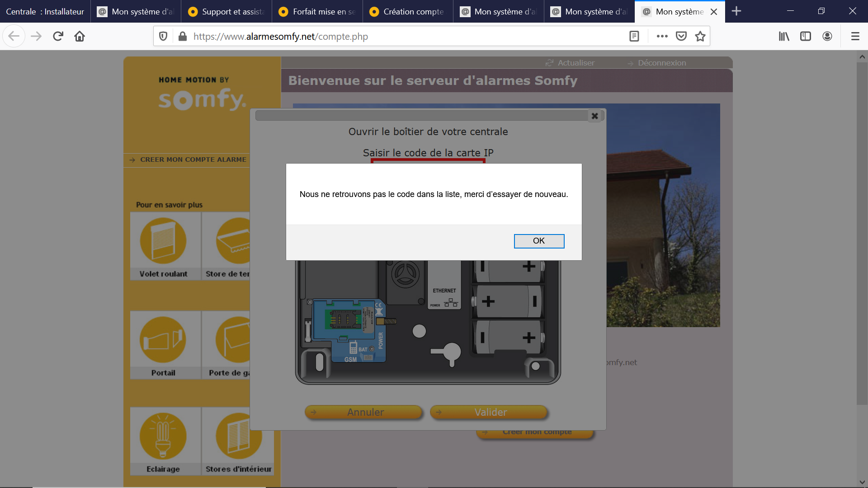Reload the current page

[x=58, y=36]
